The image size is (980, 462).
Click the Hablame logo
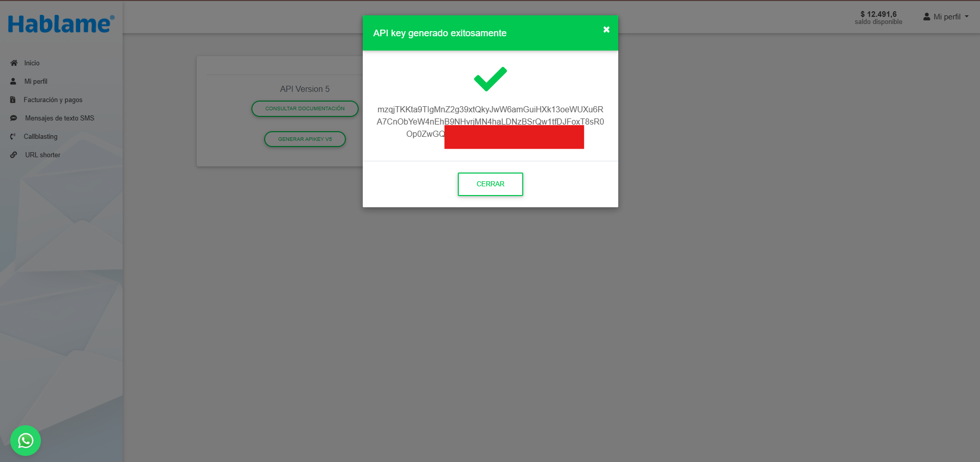61,24
